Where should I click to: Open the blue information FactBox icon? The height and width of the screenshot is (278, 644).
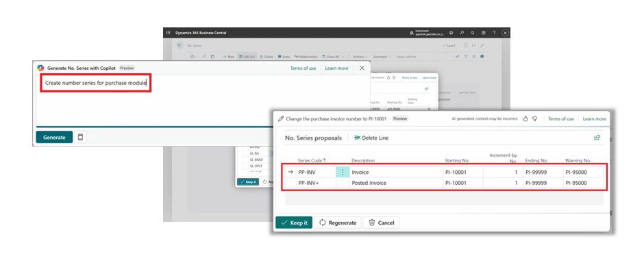click(x=482, y=57)
